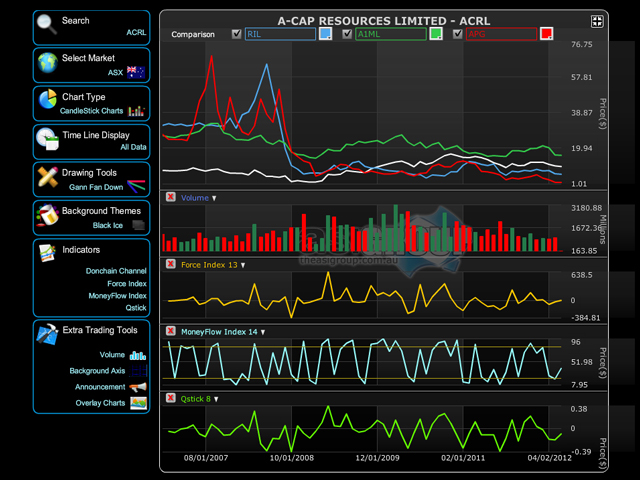
Task: Open the blue RIL color swatch
Action: coord(325,33)
